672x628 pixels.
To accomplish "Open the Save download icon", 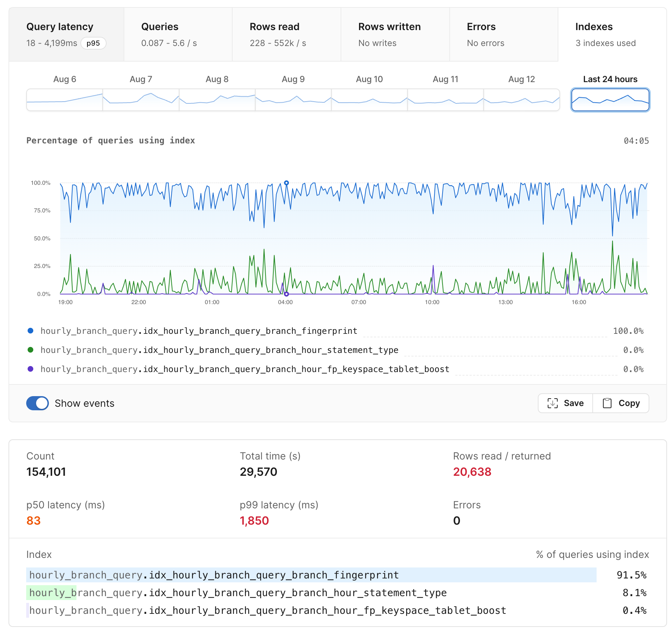I will (x=553, y=403).
